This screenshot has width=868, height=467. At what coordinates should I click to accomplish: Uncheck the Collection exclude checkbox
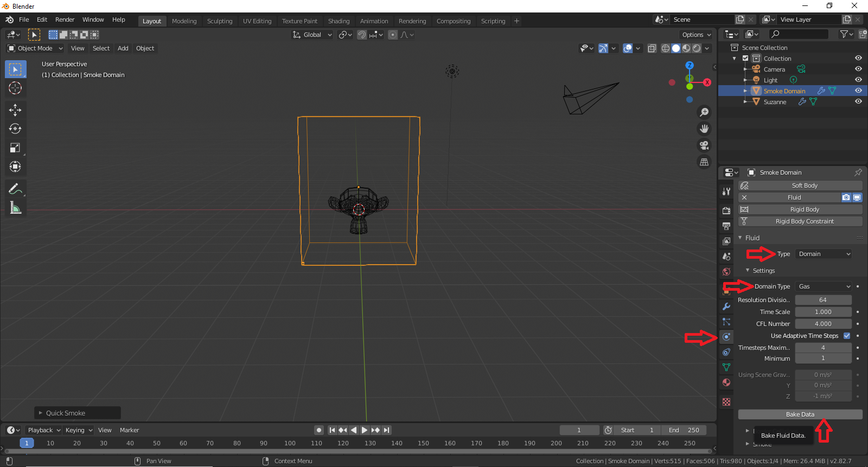click(745, 59)
